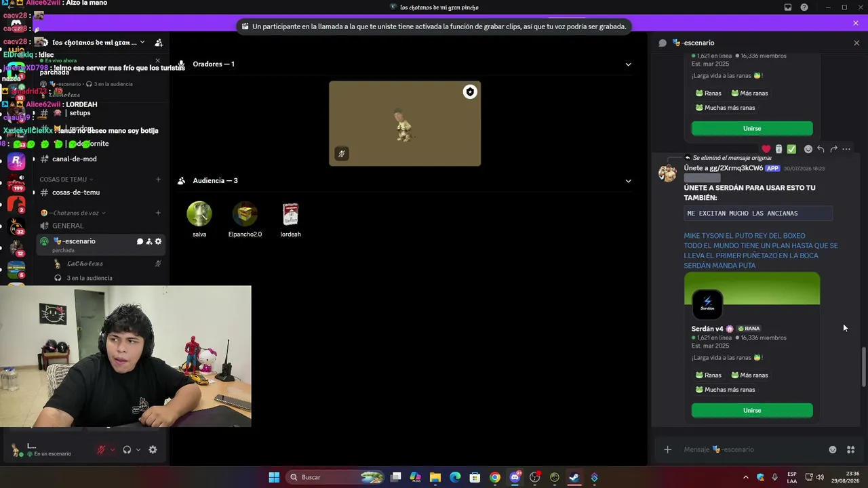Click the plus attachment button in message box

667,449
